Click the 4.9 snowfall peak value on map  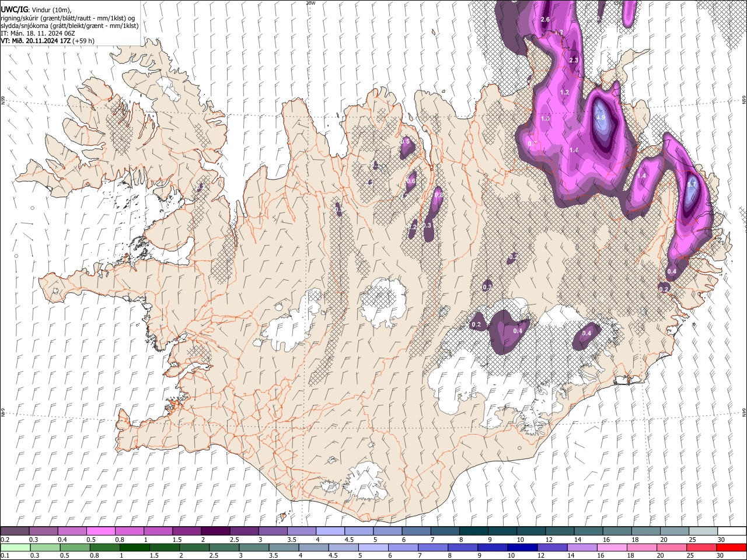point(601,117)
